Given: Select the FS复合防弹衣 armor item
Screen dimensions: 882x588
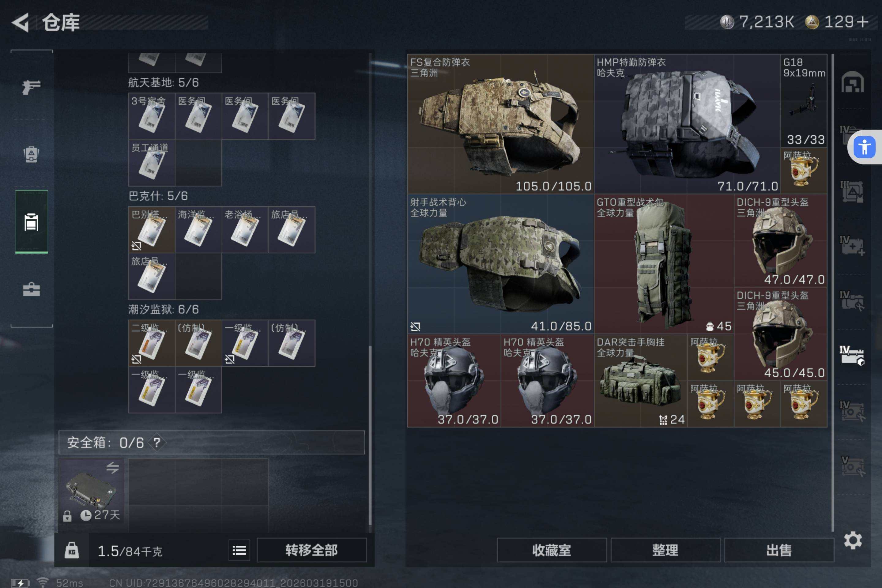Looking at the screenshot, I should click(501, 124).
